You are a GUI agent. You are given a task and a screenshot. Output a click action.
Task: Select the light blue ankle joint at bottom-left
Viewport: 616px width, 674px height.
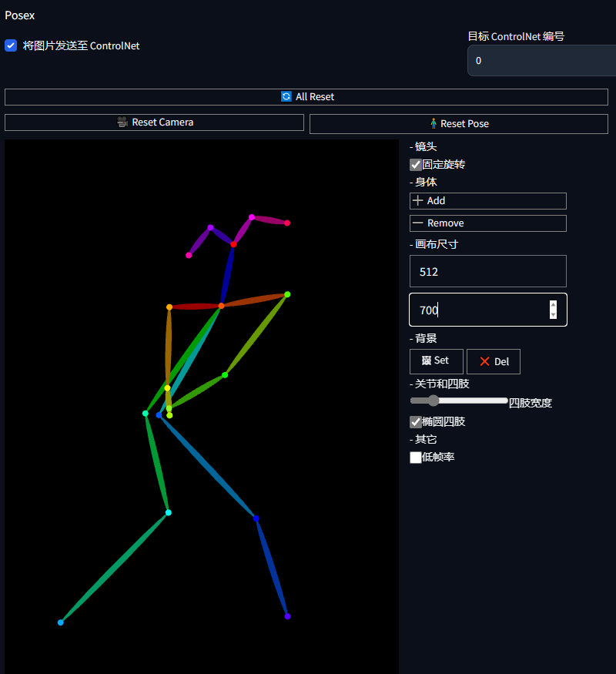point(61,622)
